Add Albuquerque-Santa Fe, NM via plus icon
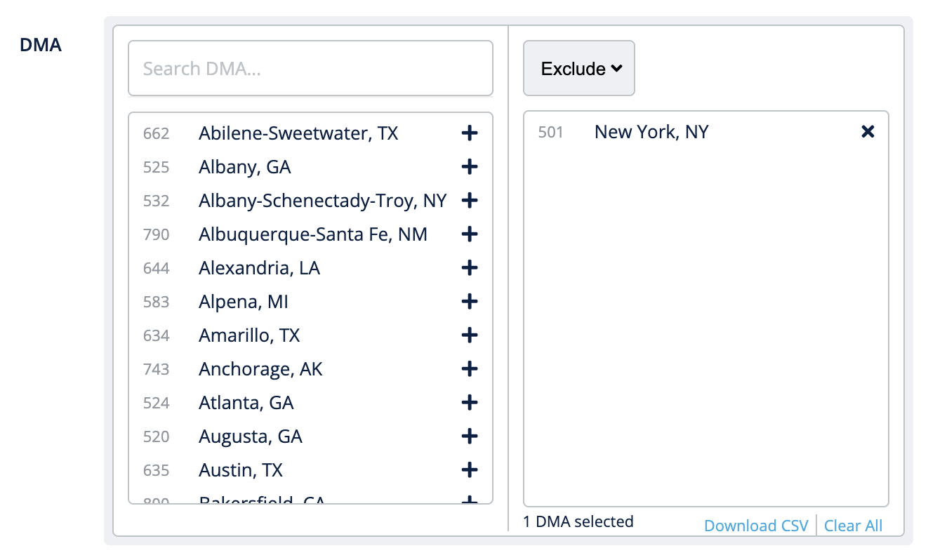928x560 pixels. tap(470, 234)
